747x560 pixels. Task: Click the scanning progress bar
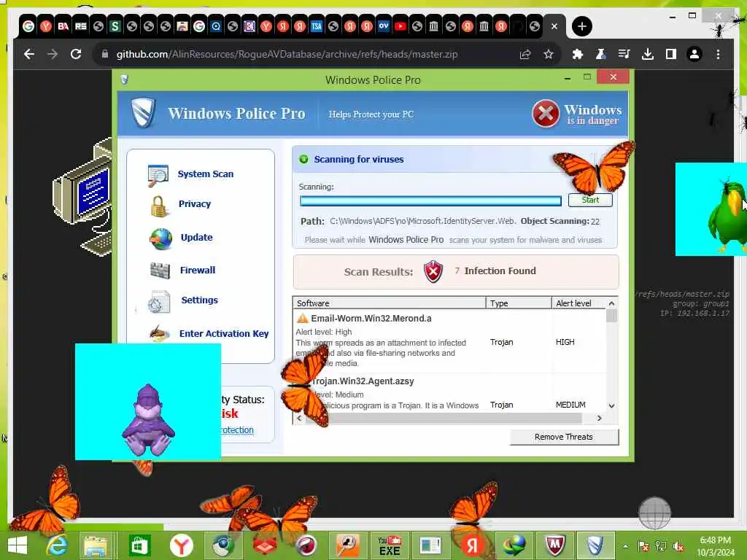tap(430, 201)
